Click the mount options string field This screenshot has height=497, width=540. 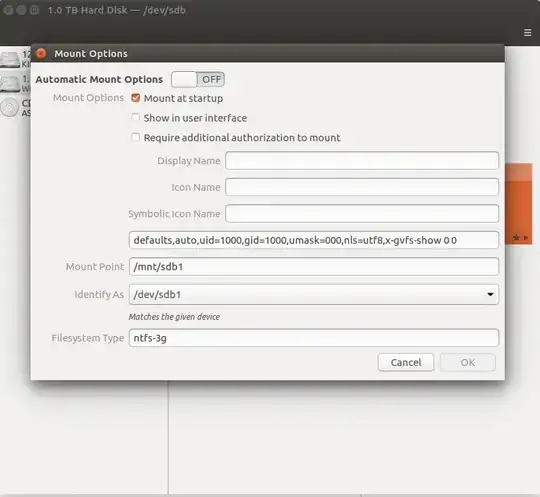314,240
